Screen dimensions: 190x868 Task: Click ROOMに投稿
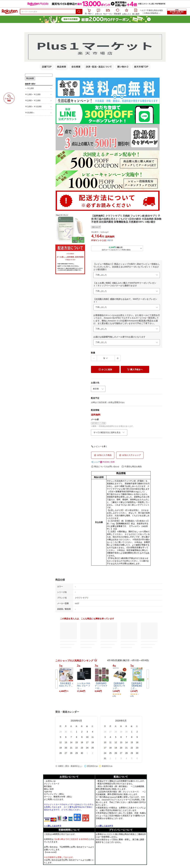click(x=108, y=462)
